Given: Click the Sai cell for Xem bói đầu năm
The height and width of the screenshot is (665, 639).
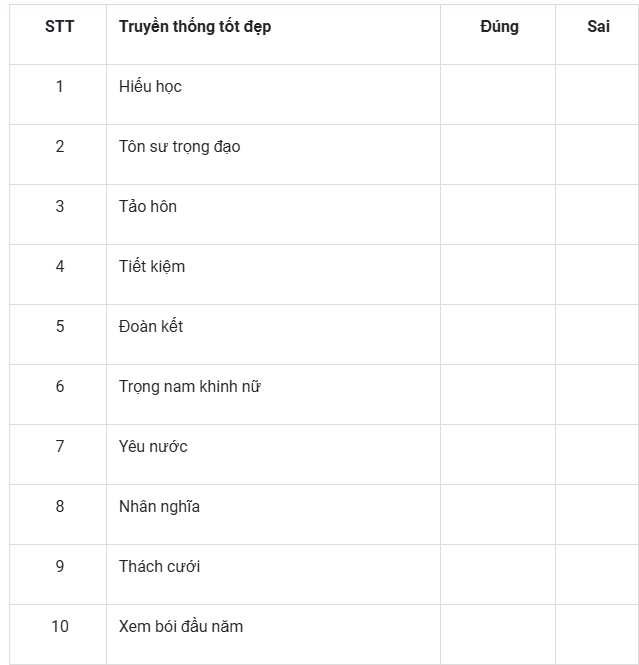Looking at the screenshot, I should (x=597, y=634).
